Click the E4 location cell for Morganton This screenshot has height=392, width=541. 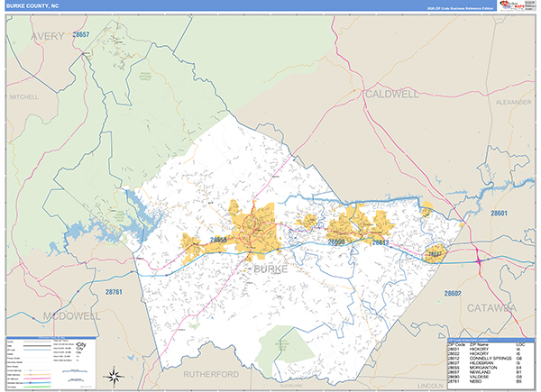point(518,368)
